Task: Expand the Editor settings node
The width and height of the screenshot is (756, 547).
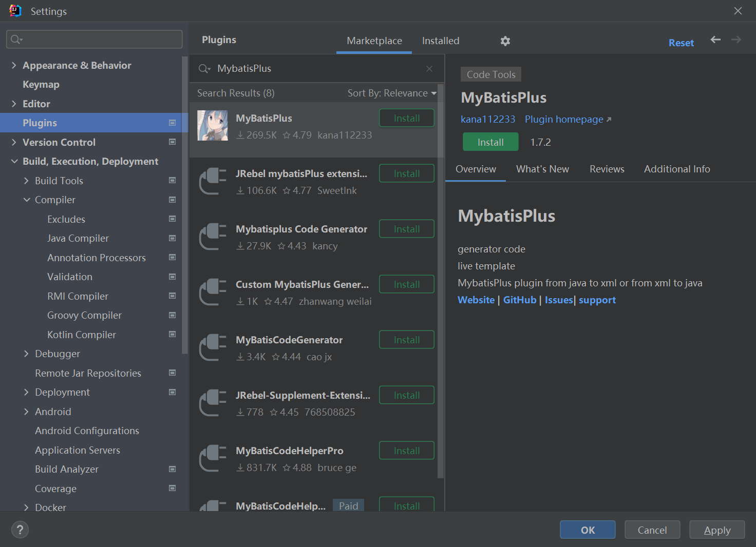Action: pos(14,104)
